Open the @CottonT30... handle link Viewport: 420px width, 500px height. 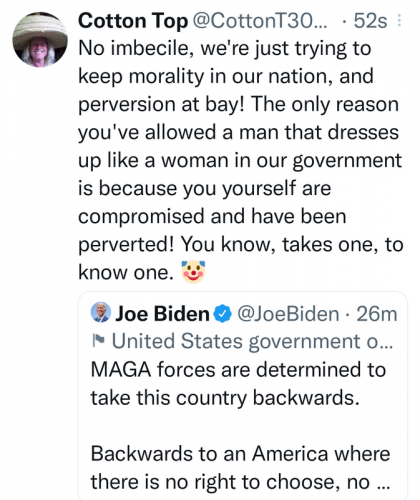tap(260, 21)
